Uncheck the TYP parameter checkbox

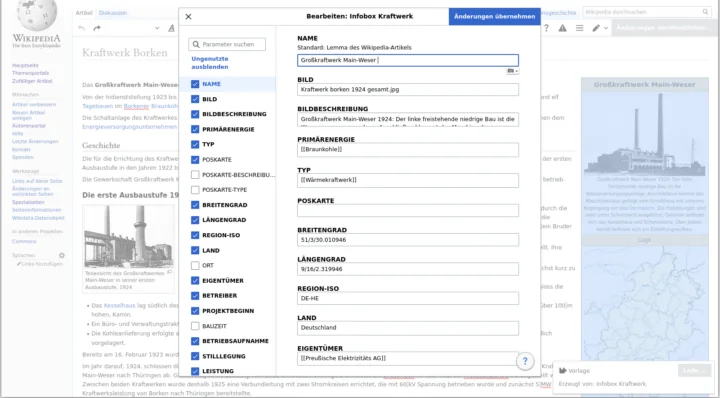[x=195, y=145]
